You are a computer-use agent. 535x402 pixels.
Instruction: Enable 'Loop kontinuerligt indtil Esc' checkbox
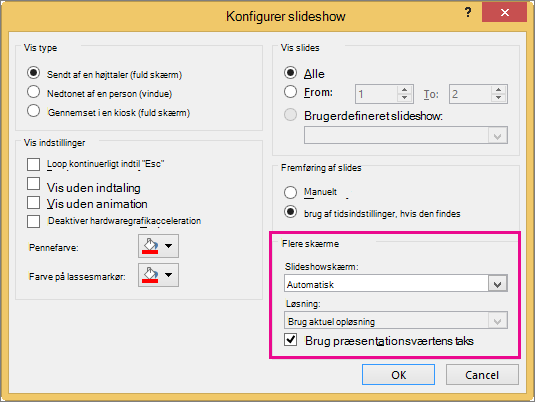33,164
